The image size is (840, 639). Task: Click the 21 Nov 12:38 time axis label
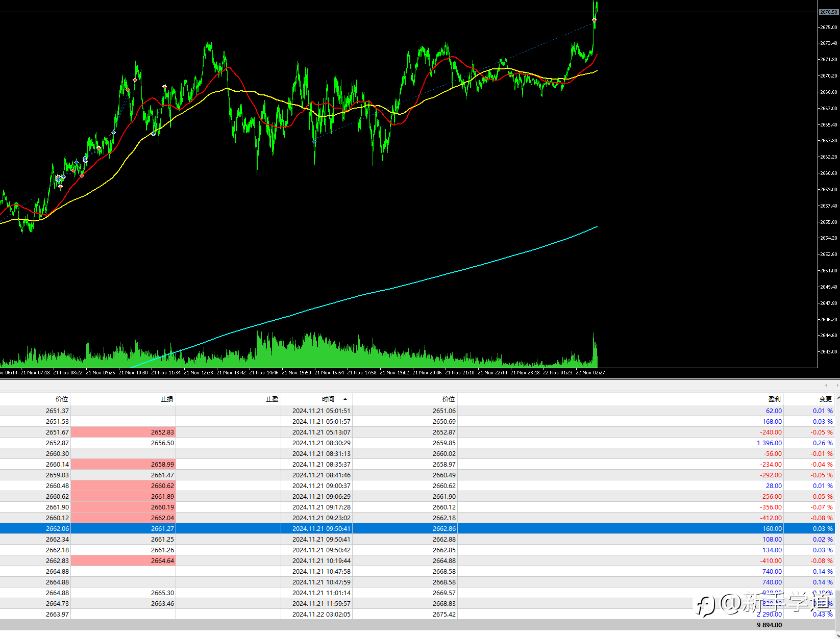(199, 373)
